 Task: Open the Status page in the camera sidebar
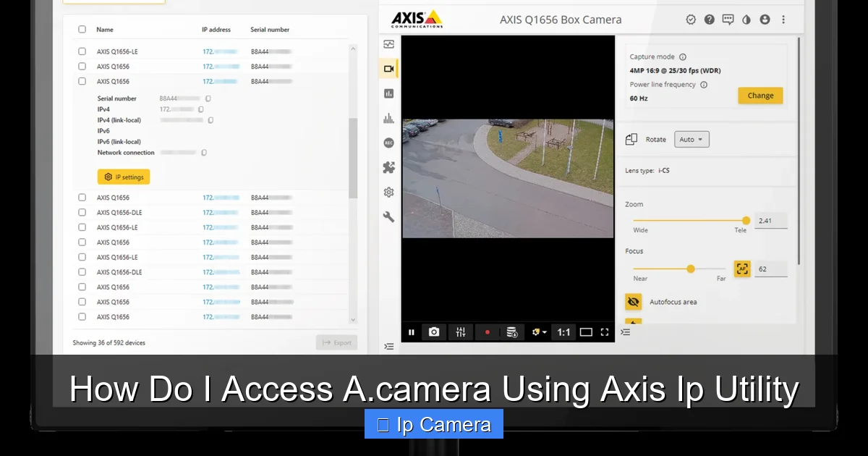coord(389,44)
